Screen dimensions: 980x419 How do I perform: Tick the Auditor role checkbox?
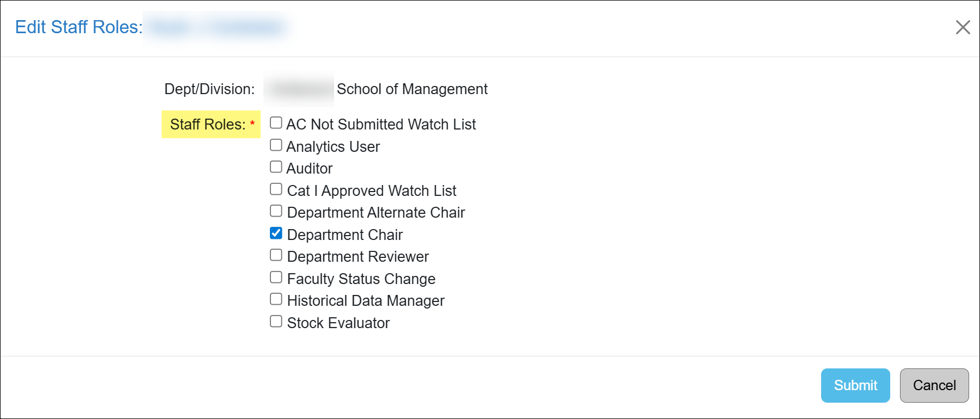pos(276,167)
